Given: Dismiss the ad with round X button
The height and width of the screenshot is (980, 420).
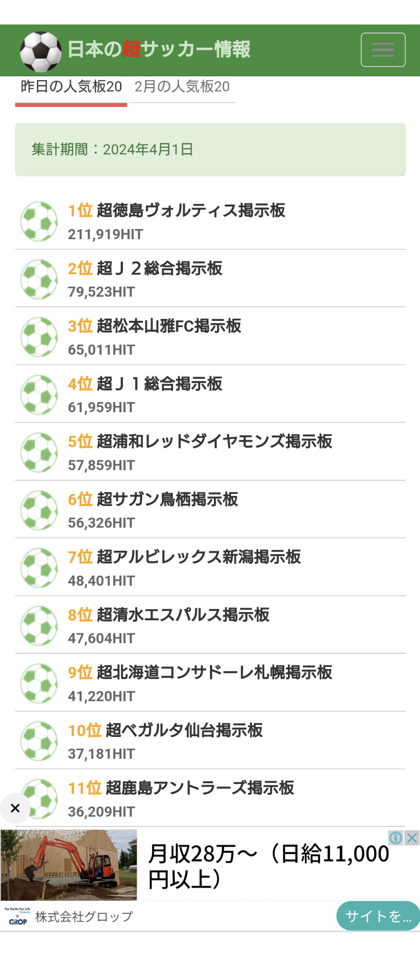Looking at the screenshot, I should (15, 808).
